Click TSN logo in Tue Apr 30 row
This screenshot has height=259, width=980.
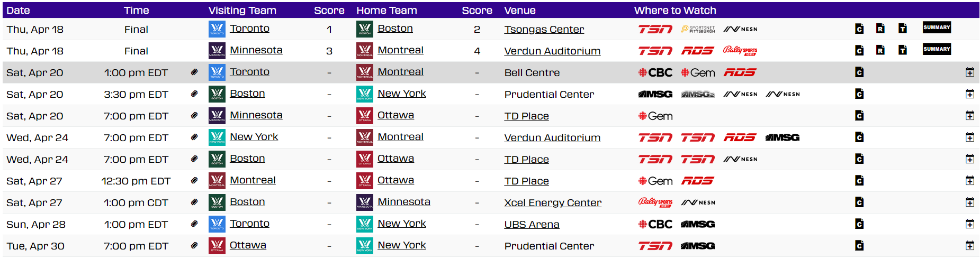point(655,246)
